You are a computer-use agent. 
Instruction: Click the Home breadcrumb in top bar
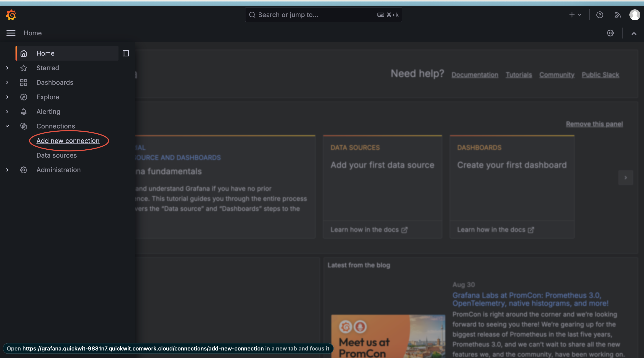click(33, 33)
